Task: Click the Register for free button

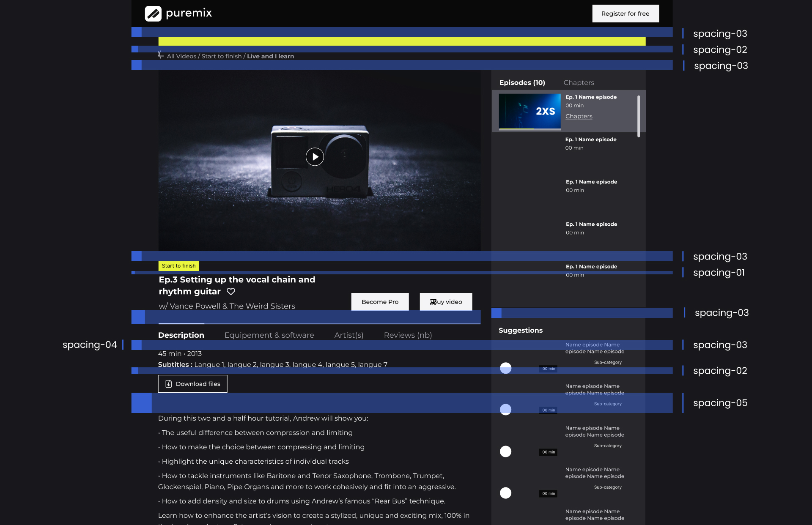Action: (625, 14)
